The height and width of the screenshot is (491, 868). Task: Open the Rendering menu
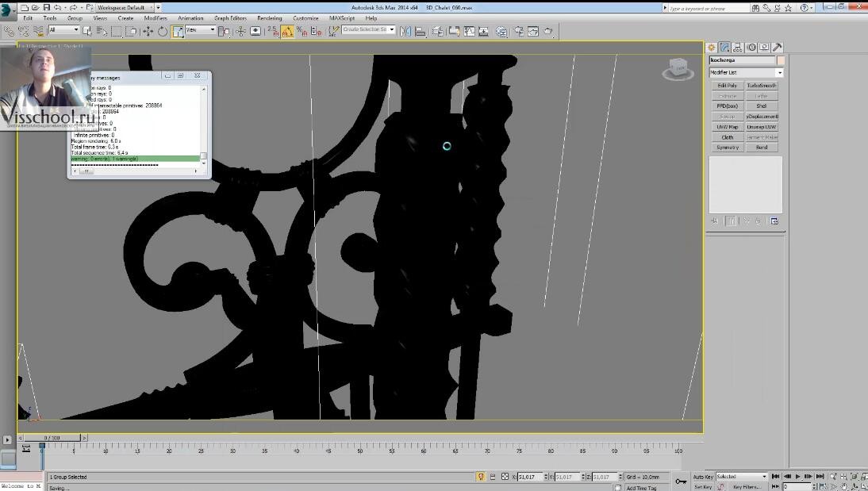269,18
